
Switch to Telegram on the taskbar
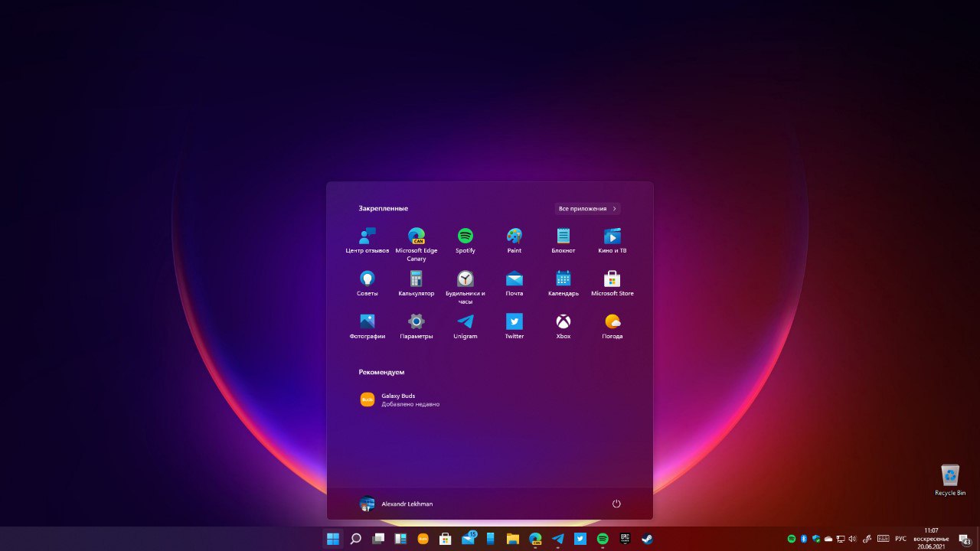coord(558,539)
